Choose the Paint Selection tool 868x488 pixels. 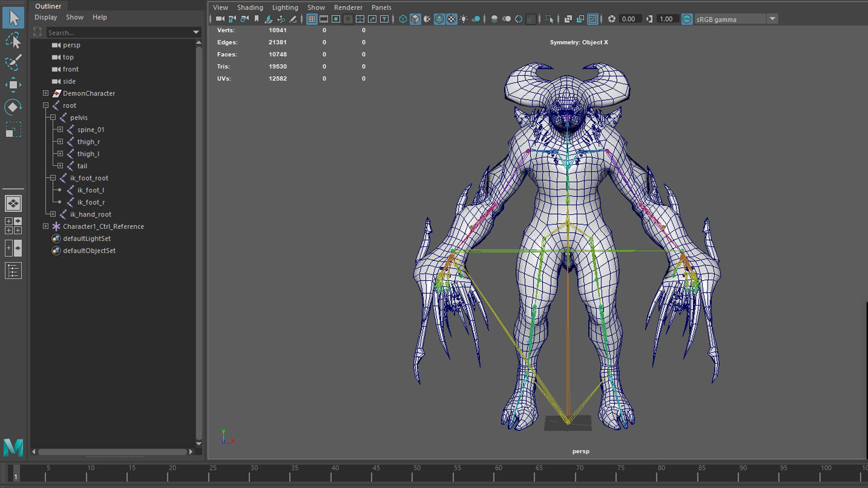point(14,62)
